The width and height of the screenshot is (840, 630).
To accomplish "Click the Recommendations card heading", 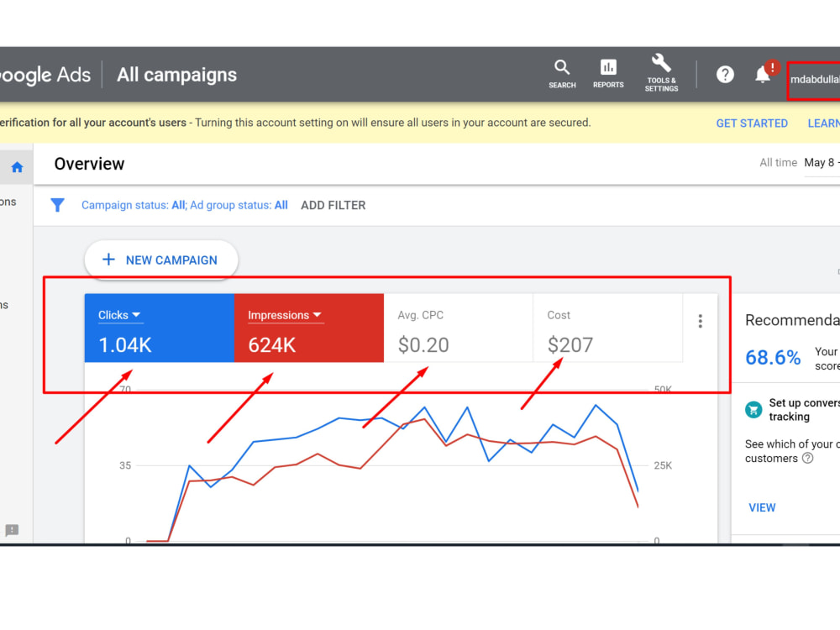I will (792, 320).
